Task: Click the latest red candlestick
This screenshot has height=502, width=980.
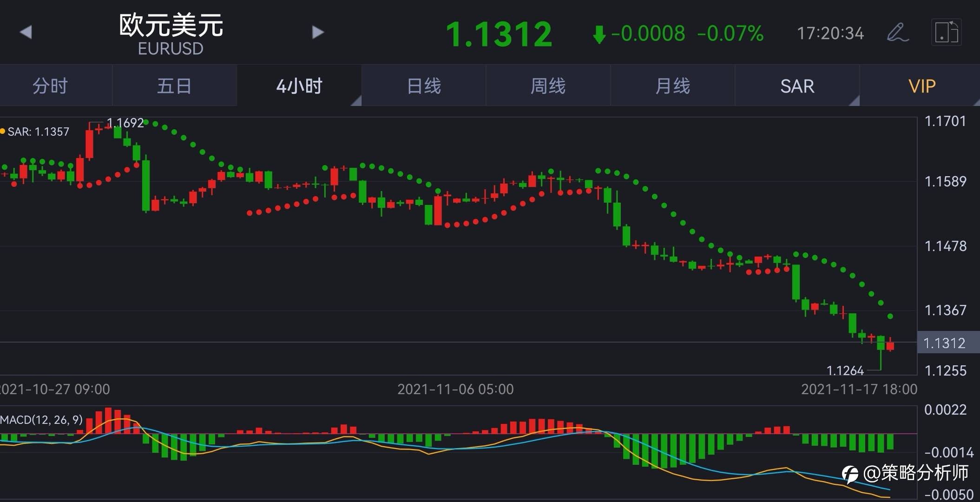Action: pyautogui.click(x=890, y=345)
